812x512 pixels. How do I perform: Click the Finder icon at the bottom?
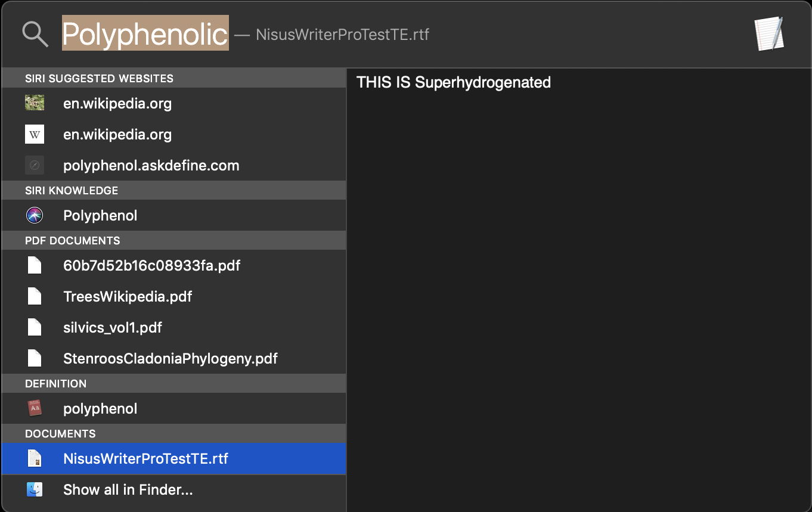tap(35, 489)
